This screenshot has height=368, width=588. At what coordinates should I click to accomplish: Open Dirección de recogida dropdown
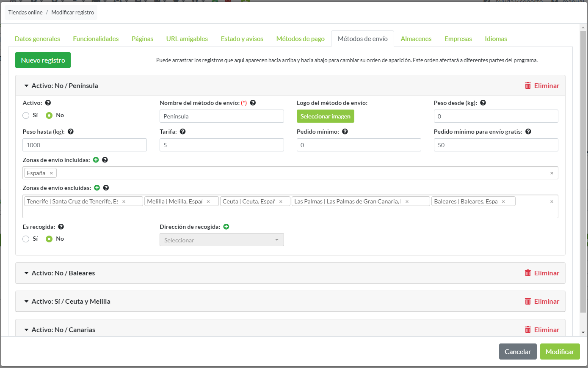tap(221, 240)
